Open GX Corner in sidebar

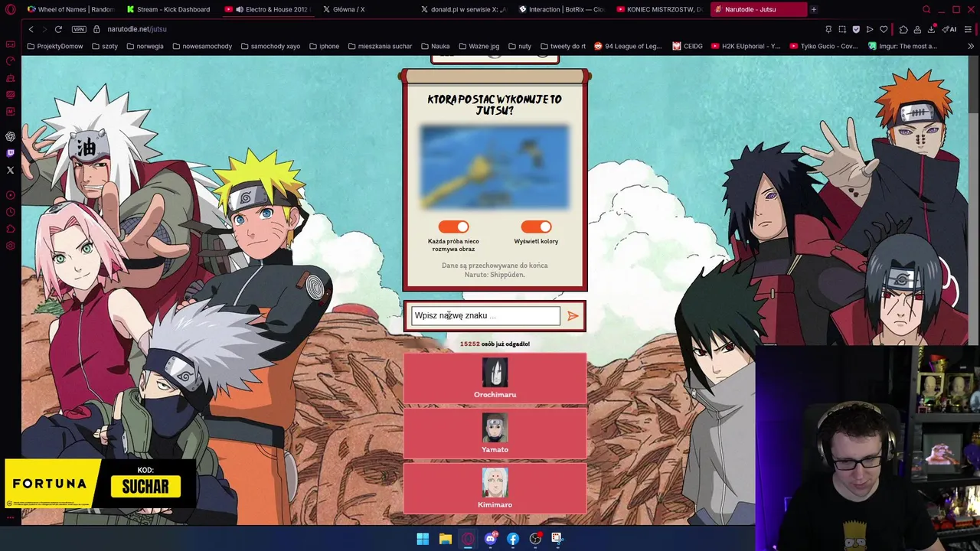coord(10,44)
